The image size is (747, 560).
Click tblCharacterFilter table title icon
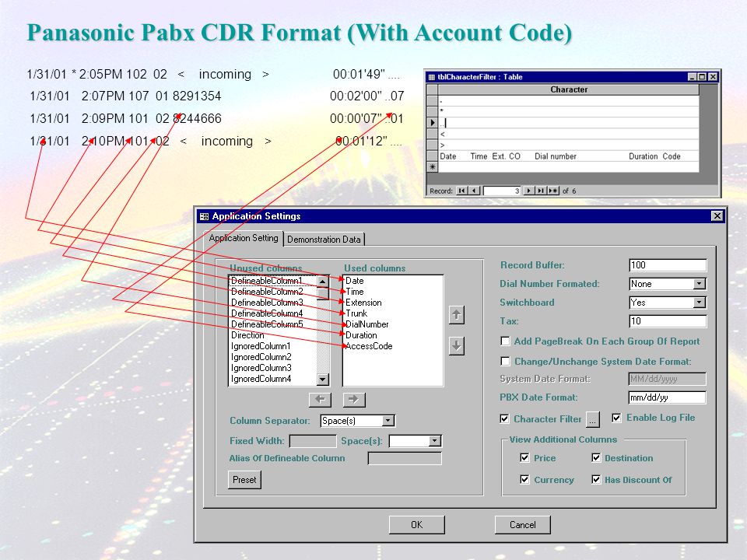tap(432, 77)
